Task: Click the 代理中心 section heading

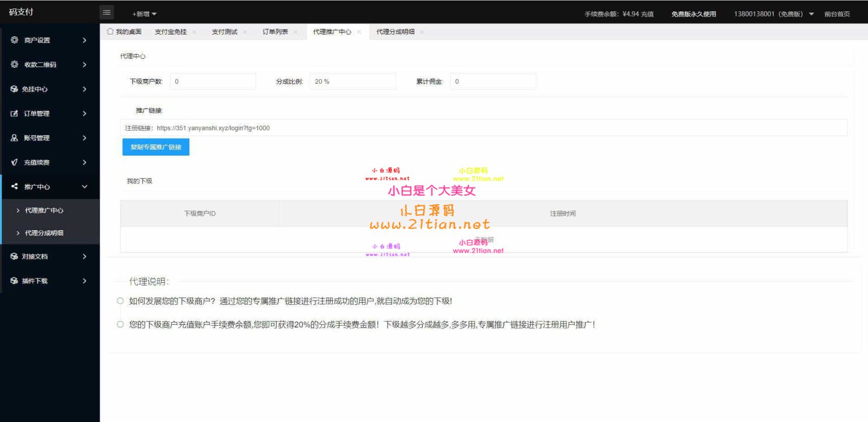Action: (133, 57)
